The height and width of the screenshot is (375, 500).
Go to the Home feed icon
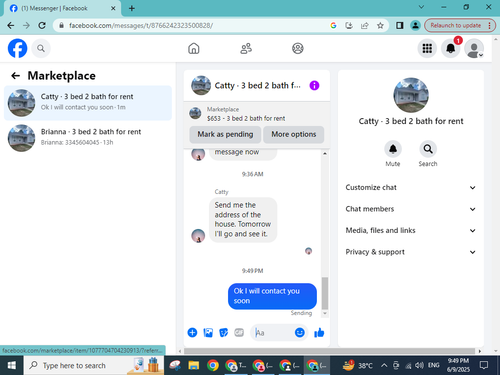(x=194, y=49)
